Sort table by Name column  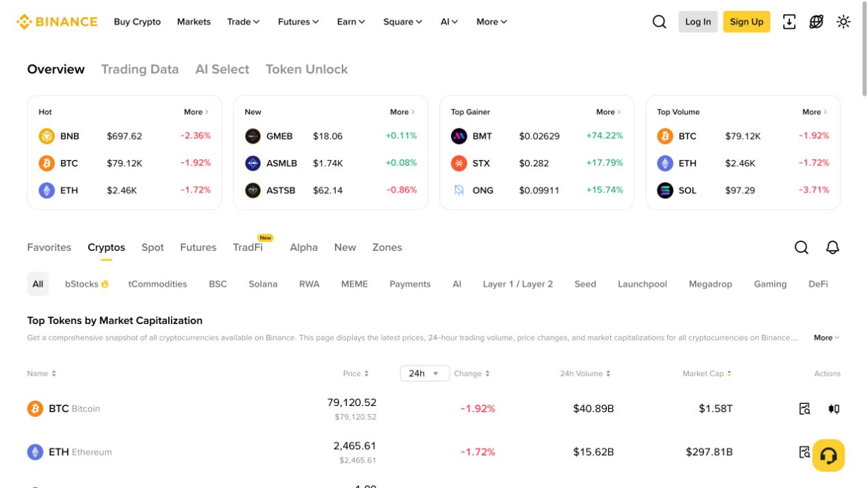[42, 374]
